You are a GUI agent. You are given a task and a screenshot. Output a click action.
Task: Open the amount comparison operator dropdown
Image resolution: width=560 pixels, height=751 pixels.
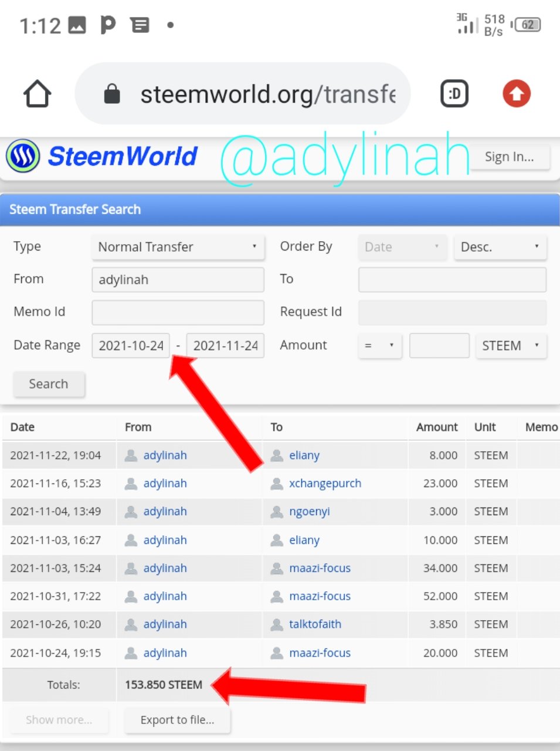[379, 346]
